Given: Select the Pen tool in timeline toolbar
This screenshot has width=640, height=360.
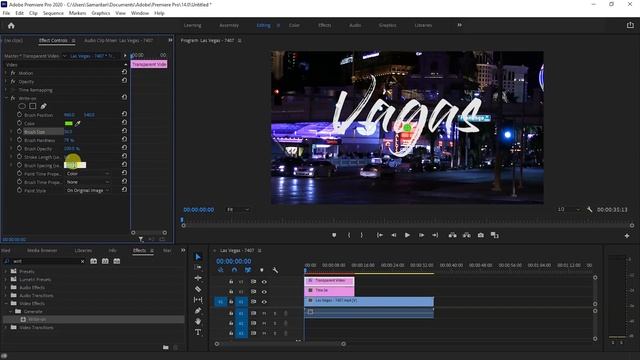Looking at the screenshot, I should coord(198,311).
